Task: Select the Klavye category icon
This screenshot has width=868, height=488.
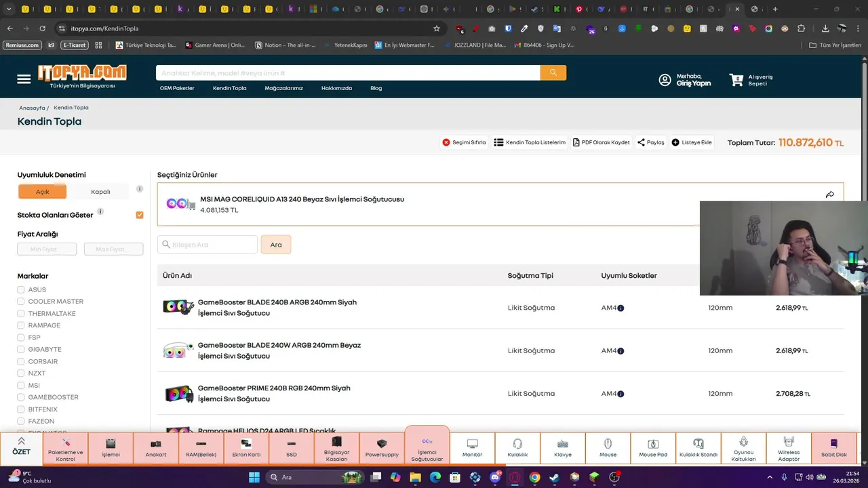Action: point(563,448)
